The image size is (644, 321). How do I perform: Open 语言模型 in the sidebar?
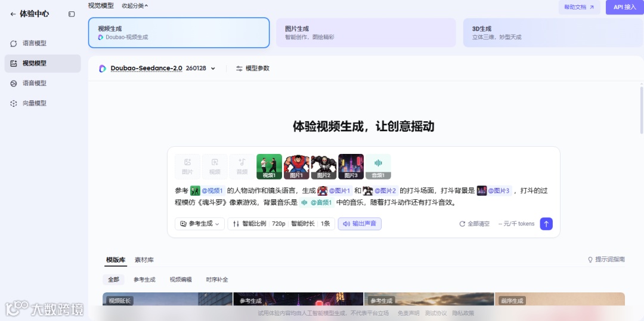point(43,43)
